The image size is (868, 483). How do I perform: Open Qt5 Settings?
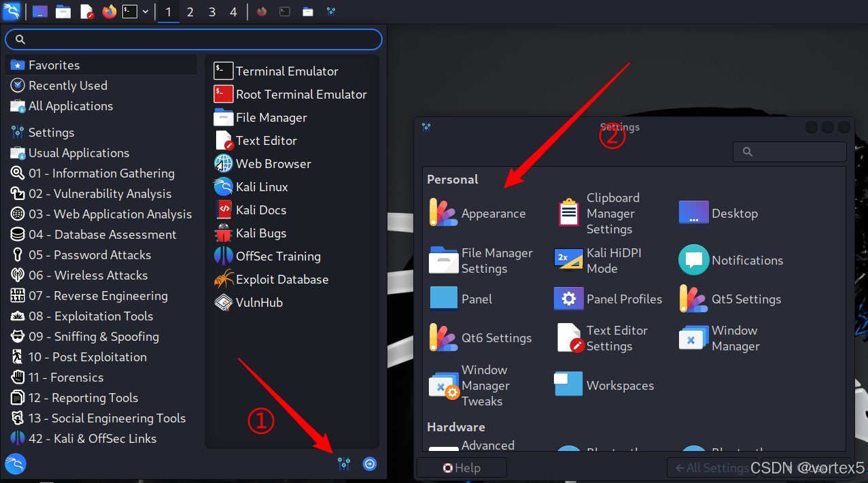(x=730, y=299)
